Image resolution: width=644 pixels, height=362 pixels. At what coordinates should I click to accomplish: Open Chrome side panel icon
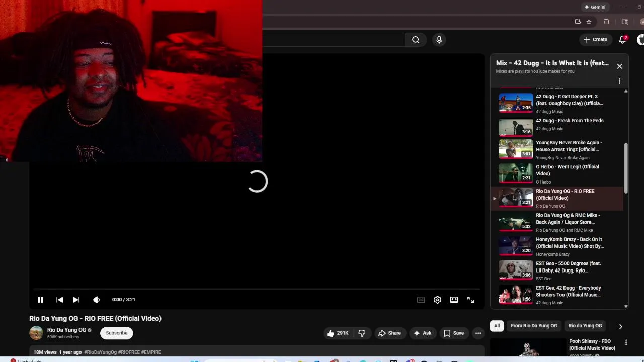[x=624, y=22]
